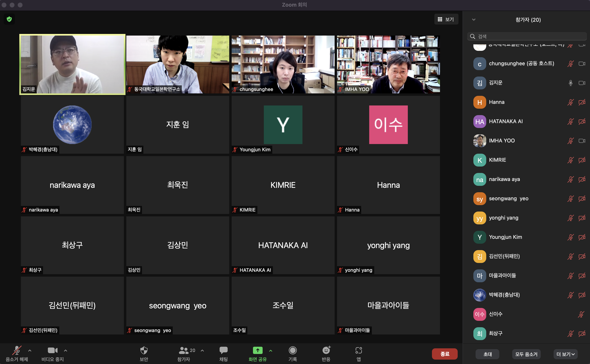Screen dimensions: 590x364
Task: Click 최상구 avatar in participants list
Action: pyautogui.click(x=479, y=333)
